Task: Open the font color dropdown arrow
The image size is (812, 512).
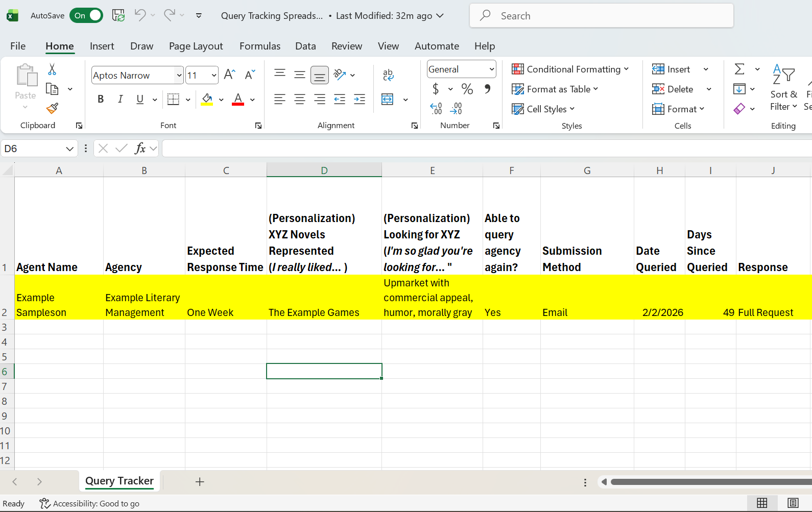Action: click(x=252, y=100)
